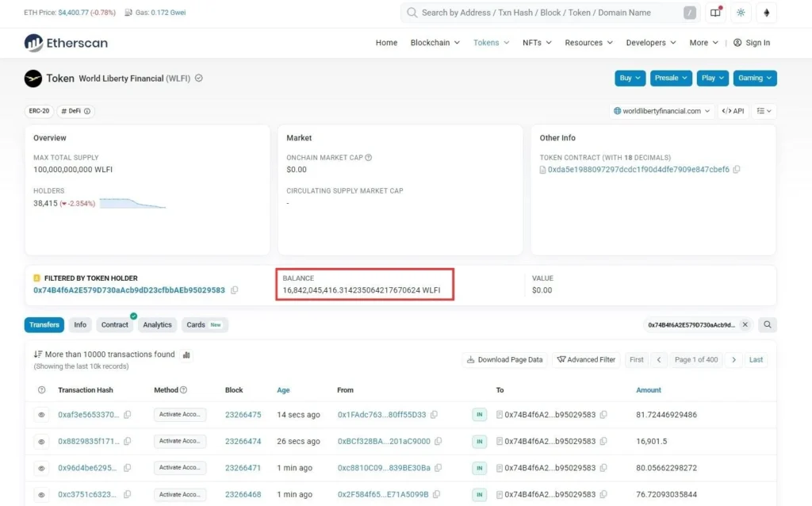Open the book/news icon in header
The width and height of the screenshot is (812, 506).
tap(715, 13)
